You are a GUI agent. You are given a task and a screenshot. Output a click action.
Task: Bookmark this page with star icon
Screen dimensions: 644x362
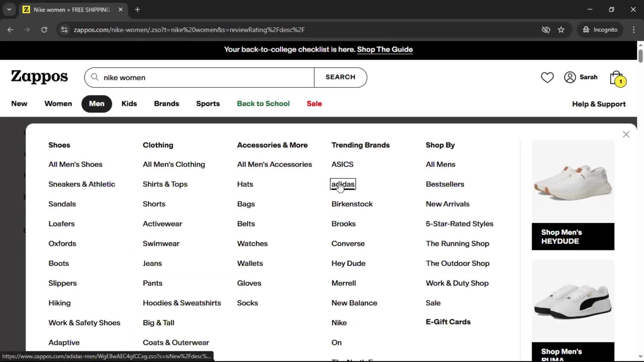tap(561, 29)
